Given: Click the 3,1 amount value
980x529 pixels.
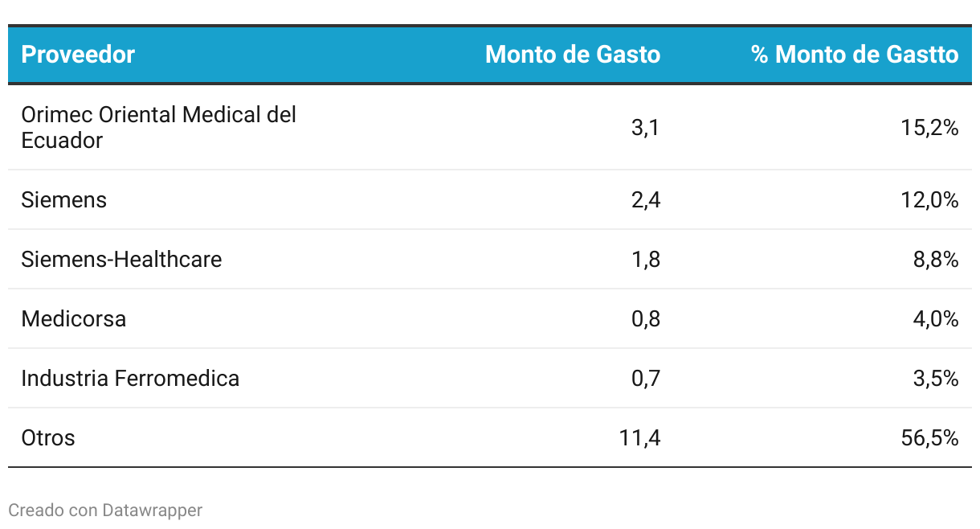Looking at the screenshot, I should pyautogui.click(x=646, y=127).
